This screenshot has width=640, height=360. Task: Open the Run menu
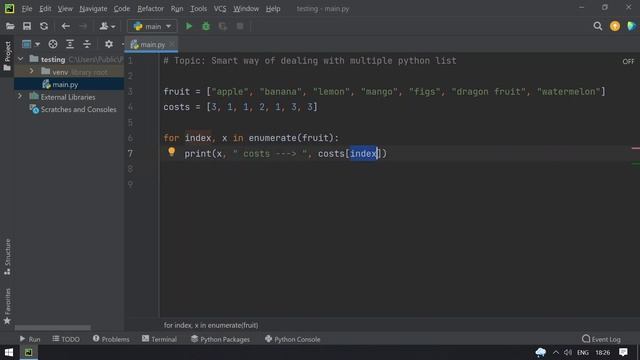click(x=177, y=9)
